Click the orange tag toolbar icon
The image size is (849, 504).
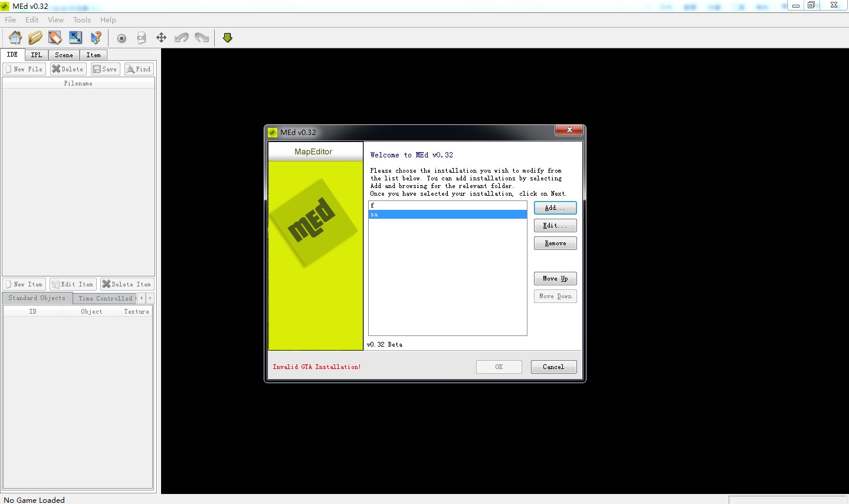[x=55, y=38]
